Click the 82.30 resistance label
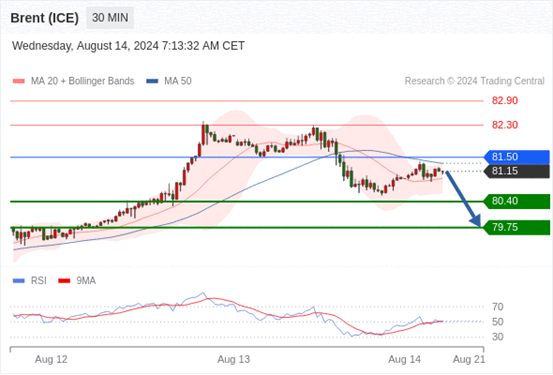This screenshot has width=553, height=375. (x=505, y=125)
